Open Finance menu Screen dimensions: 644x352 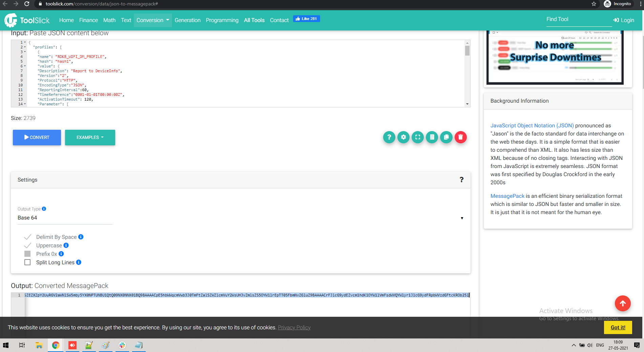click(x=88, y=20)
